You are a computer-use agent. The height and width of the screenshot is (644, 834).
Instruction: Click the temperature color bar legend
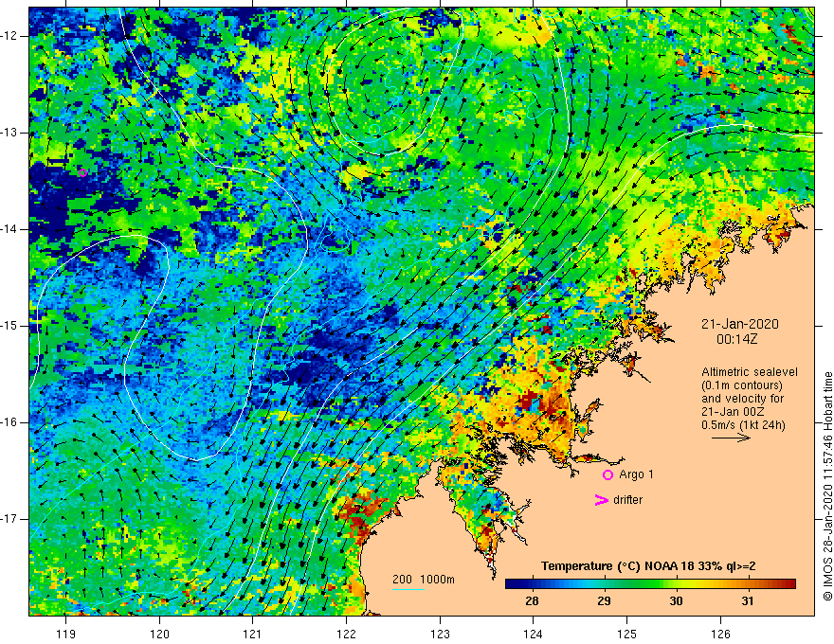tap(650, 584)
